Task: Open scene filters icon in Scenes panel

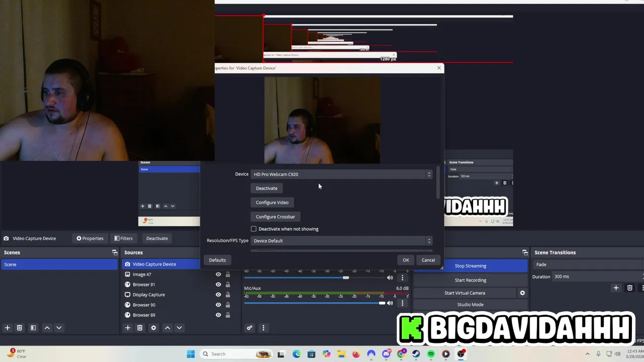Action: point(33,328)
